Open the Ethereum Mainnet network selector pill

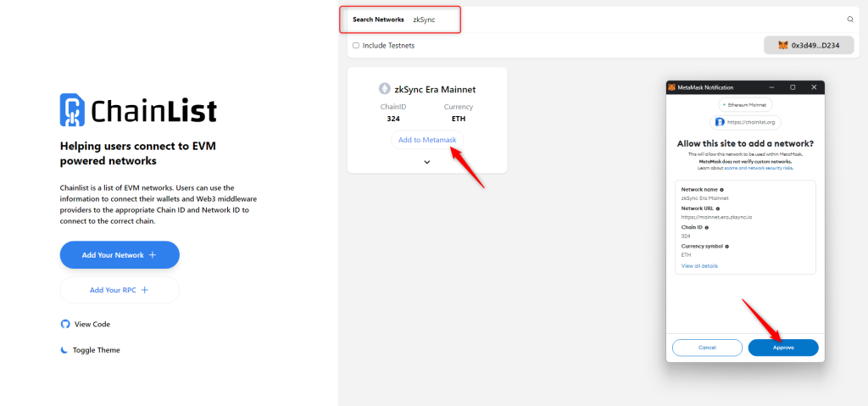coord(744,105)
